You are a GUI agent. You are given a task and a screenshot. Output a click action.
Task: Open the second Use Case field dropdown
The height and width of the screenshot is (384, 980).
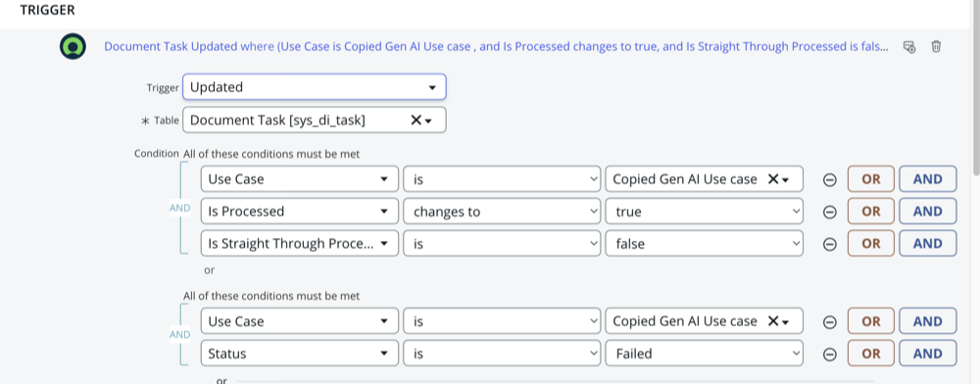[x=299, y=321]
